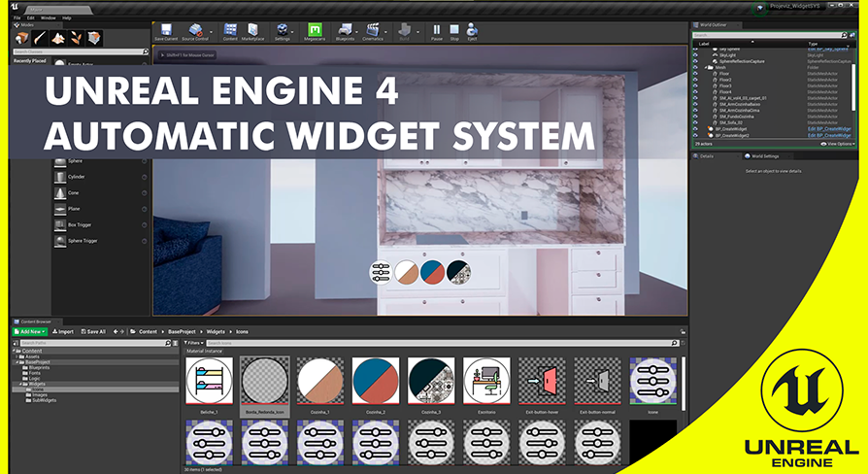Open the Settings dropdown arrow
Viewport: 868px width, 474px height.
293,32
